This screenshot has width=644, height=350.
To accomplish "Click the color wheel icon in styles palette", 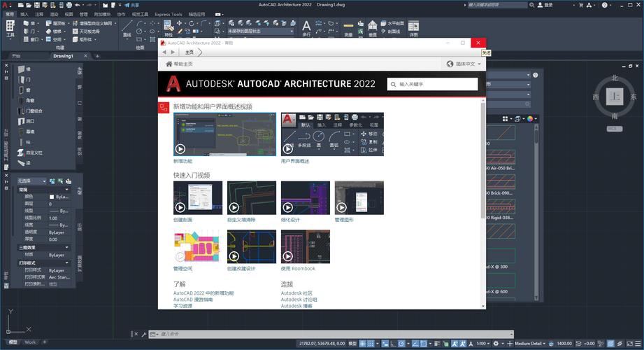I will click(530, 119).
